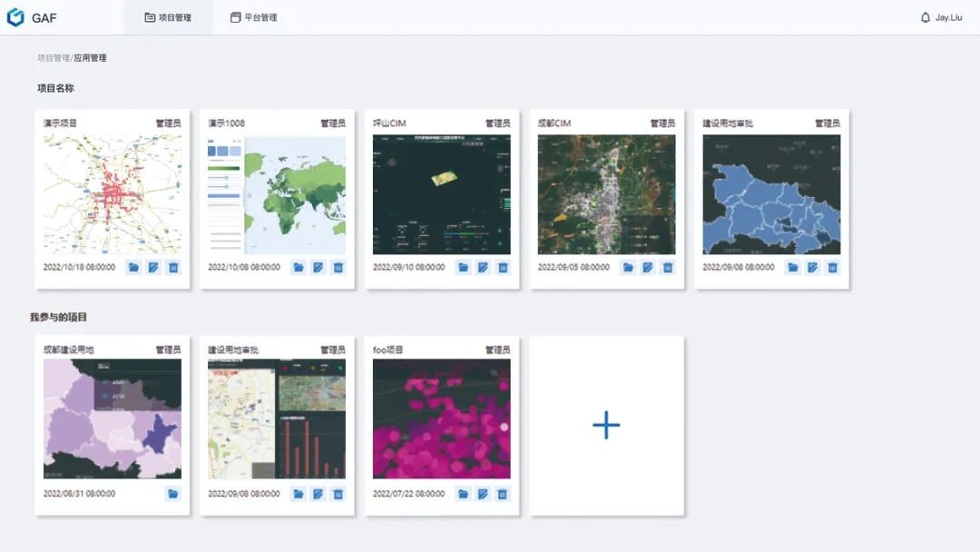
Task: Click the foo项目 card title
Action: click(387, 350)
